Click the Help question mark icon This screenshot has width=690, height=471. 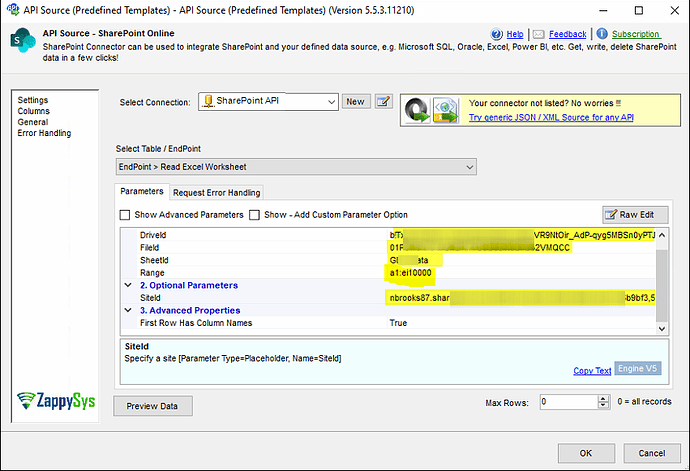click(x=496, y=34)
